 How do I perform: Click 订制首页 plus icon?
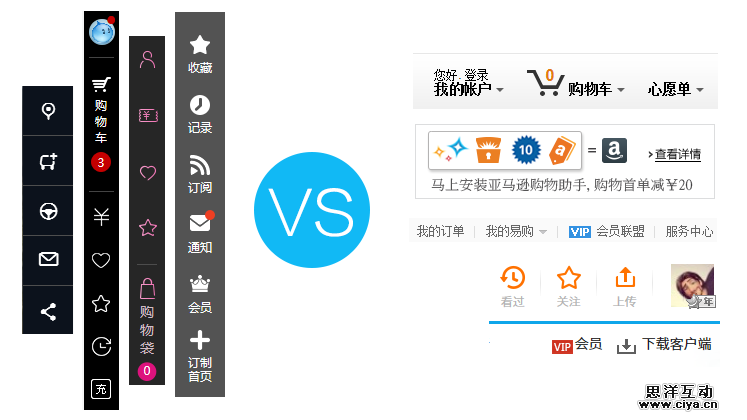[200, 356]
